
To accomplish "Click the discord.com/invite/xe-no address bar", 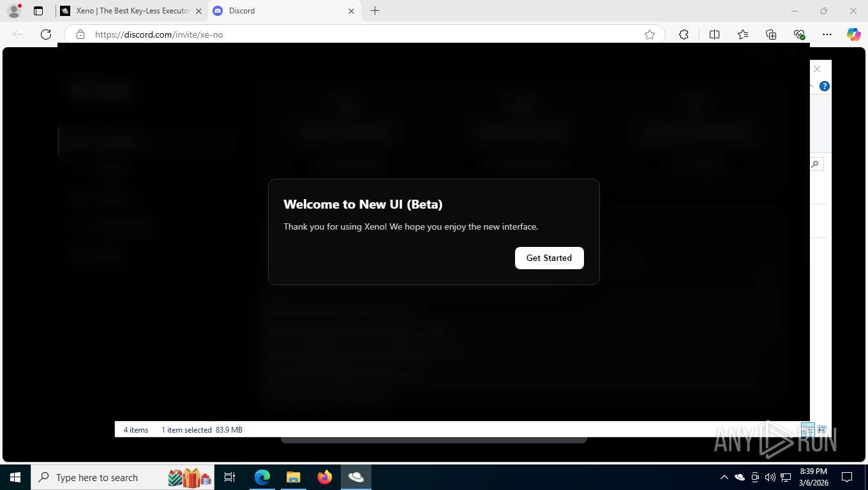I will [364, 34].
